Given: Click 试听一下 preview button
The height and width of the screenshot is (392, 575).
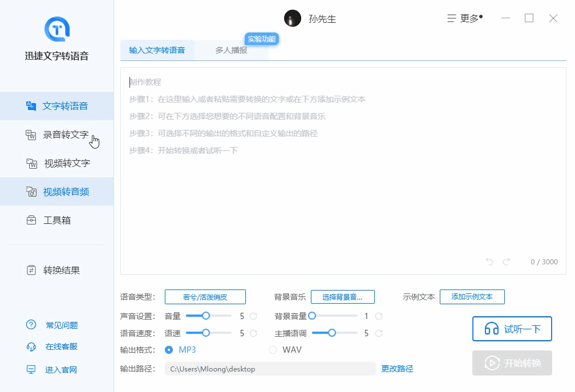Looking at the screenshot, I should pyautogui.click(x=512, y=329).
